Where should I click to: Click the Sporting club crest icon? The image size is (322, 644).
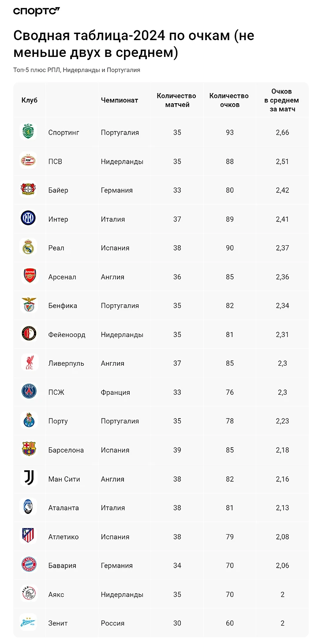coord(29,132)
